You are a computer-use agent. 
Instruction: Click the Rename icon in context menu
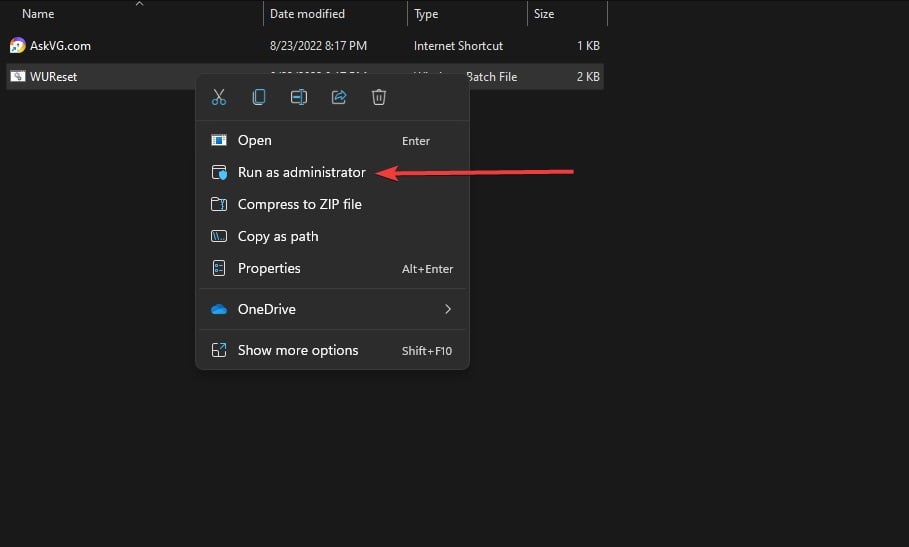click(299, 97)
